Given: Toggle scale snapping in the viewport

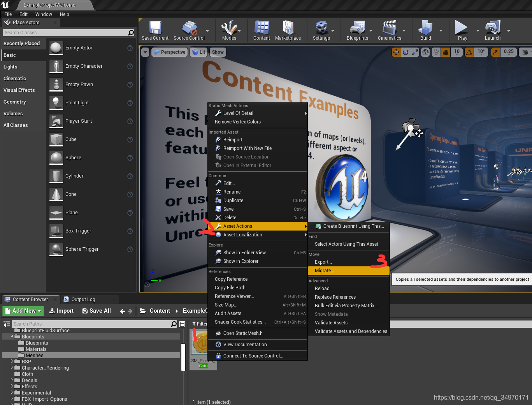Looking at the screenshot, I should click(x=495, y=52).
